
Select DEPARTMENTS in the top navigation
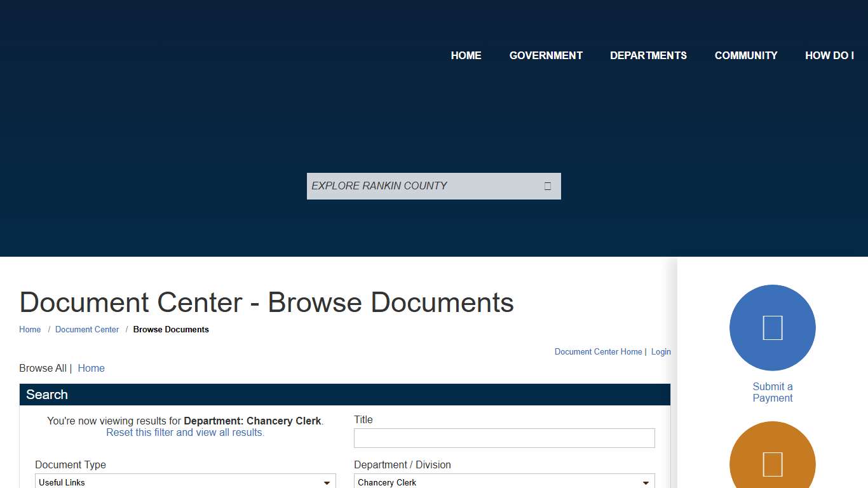(x=648, y=55)
